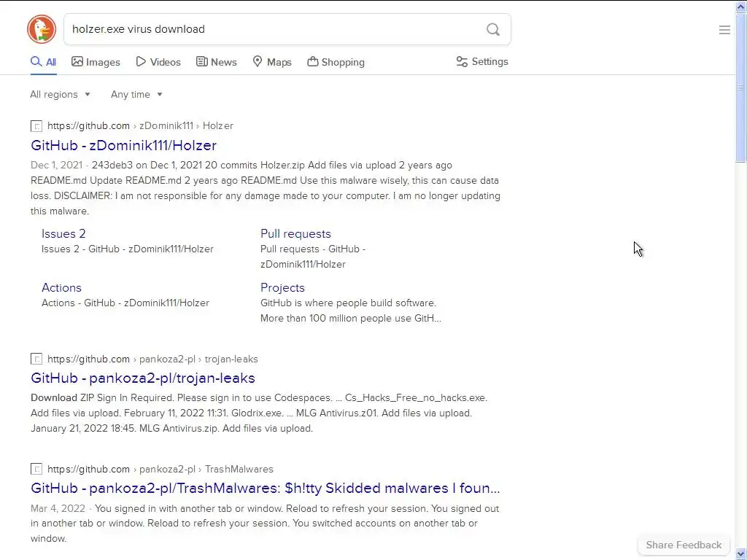Screen dimensions: 747x560
Task: Open GitHub - pankoza2-pl/trojan-leaks result
Action: coord(143,378)
